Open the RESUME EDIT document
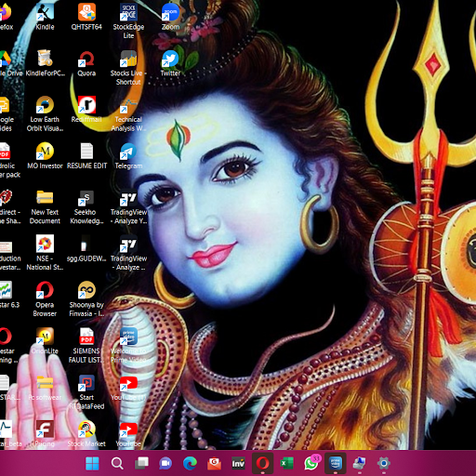 pyautogui.click(x=86, y=155)
